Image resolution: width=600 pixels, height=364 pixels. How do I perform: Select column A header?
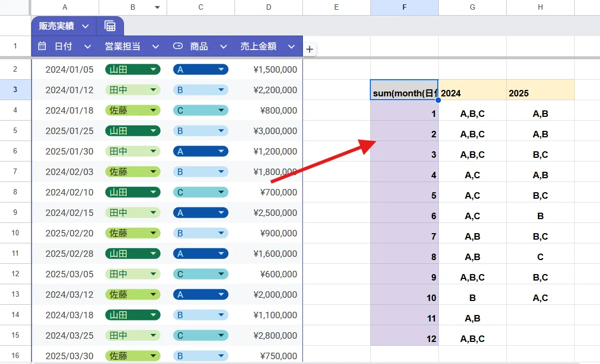click(x=65, y=7)
